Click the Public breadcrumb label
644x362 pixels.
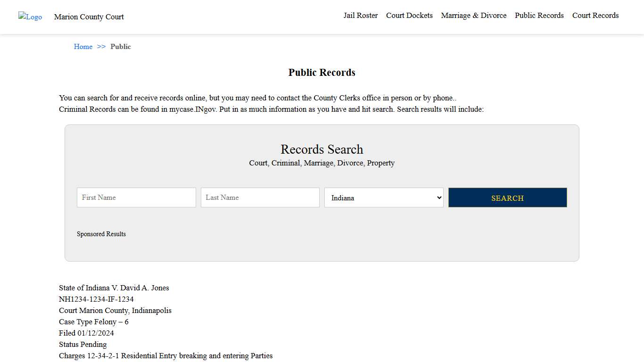[121, 46]
